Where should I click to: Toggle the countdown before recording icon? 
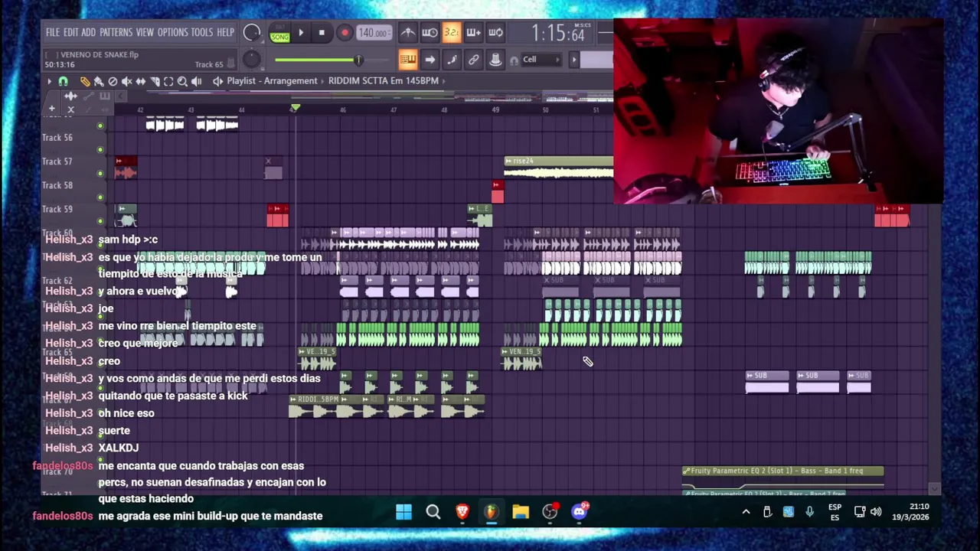[452, 33]
